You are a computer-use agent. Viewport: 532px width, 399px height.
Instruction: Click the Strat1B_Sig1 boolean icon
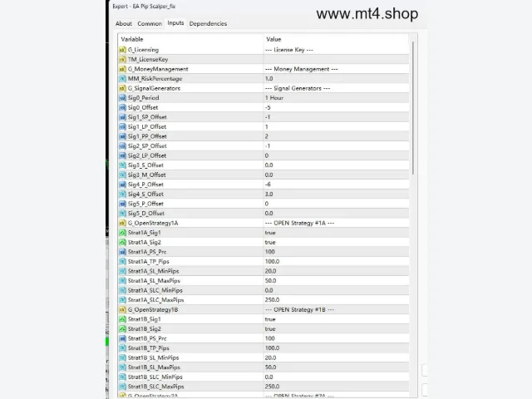click(x=122, y=319)
